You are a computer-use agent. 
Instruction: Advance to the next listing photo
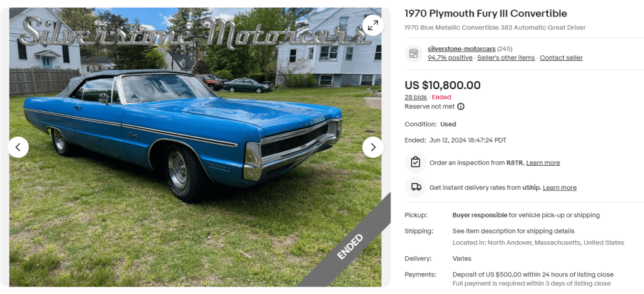coord(373,147)
